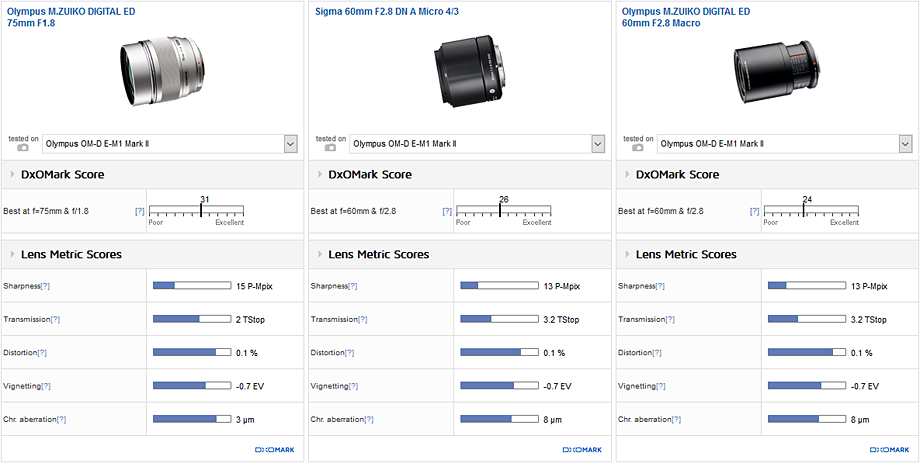The image size is (920, 463).
Task: Click Chr. aberration [?] help in Sigma 60mm card
Action: coord(368,420)
